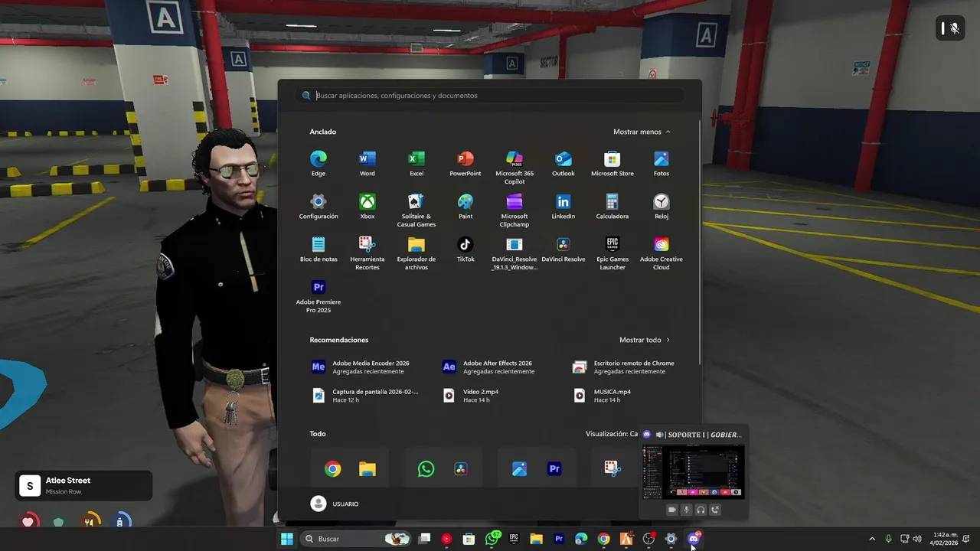Viewport: 980px width, 551px height.
Task: Open Solitaire & Casual Games
Action: coord(416,210)
